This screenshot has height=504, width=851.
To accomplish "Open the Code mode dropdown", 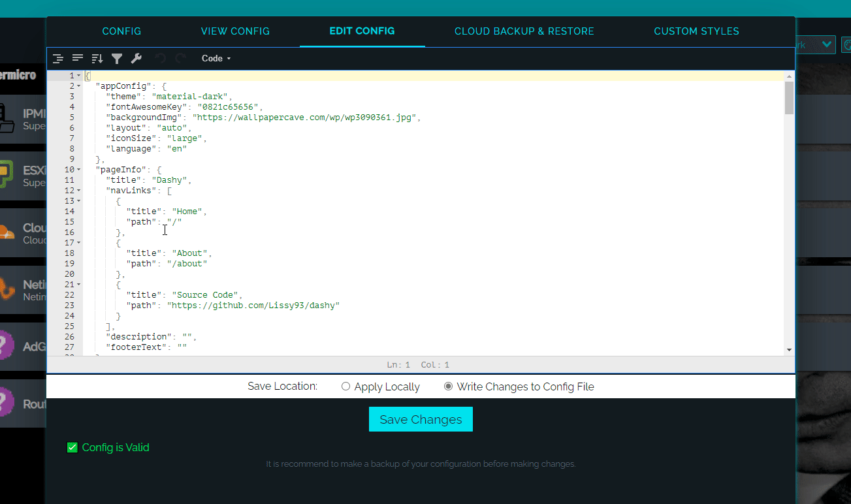I will click(x=216, y=59).
